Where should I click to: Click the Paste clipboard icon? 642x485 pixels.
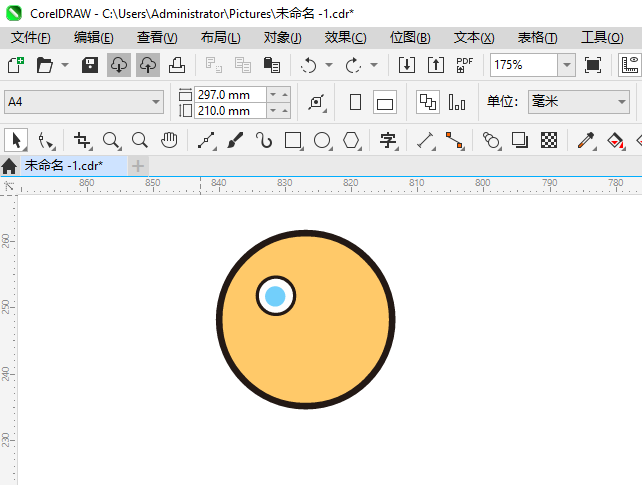[x=272, y=65]
